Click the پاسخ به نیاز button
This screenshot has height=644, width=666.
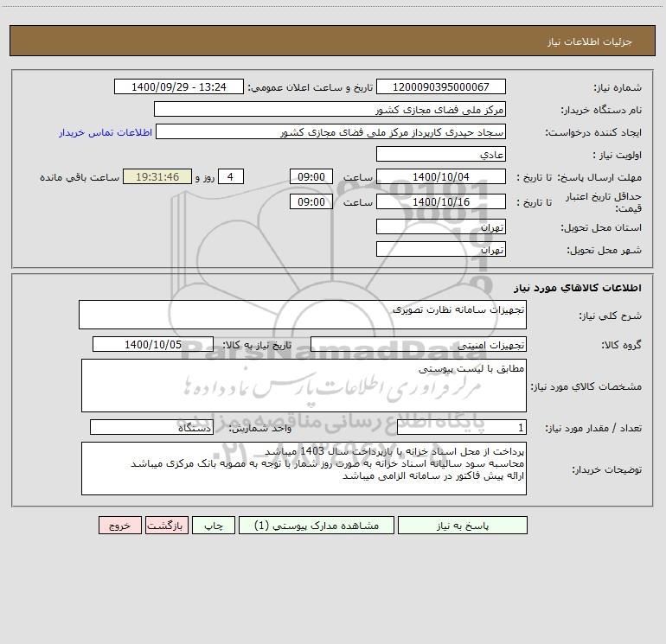tap(462, 526)
